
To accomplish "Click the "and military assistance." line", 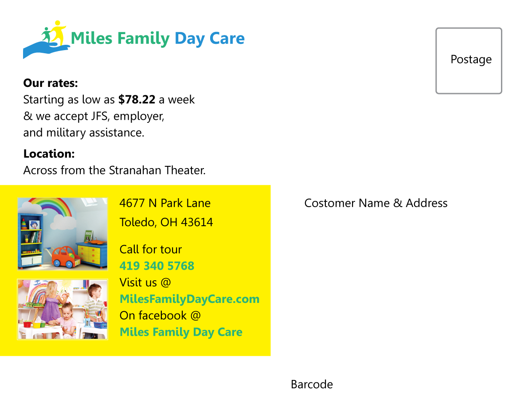I will pos(84,133).
